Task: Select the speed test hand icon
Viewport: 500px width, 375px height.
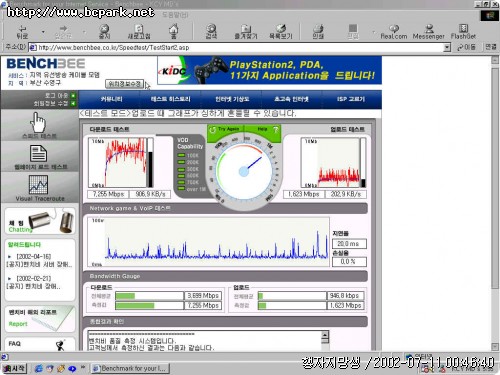Action: (38, 122)
